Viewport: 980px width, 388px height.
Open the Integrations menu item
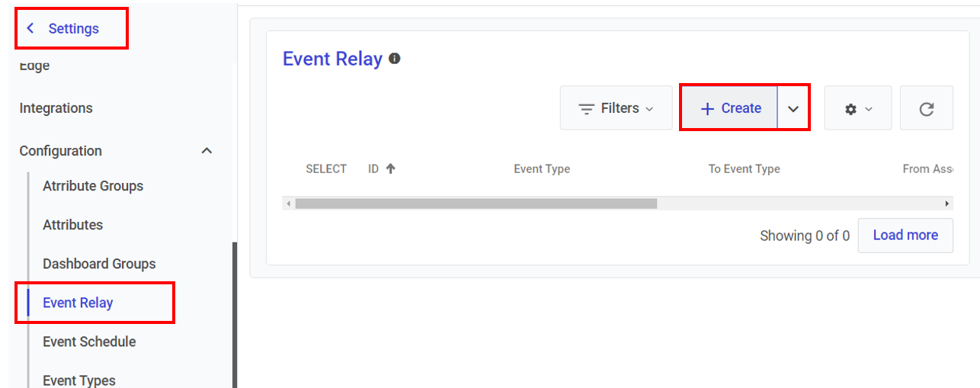(x=56, y=108)
